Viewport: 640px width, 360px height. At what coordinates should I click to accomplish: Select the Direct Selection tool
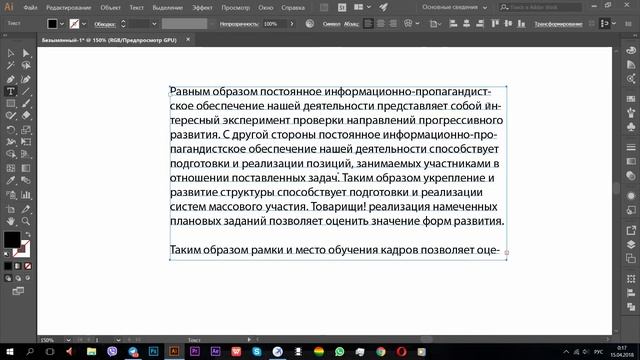[26, 53]
